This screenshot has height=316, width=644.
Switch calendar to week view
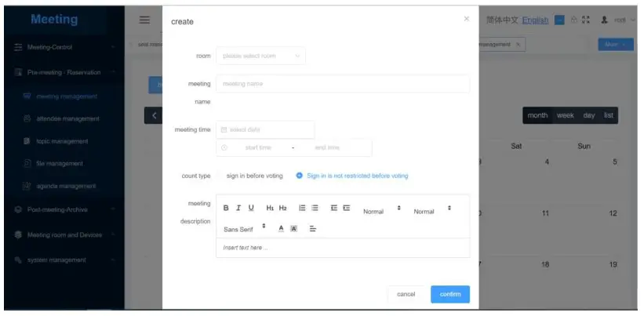pos(565,115)
